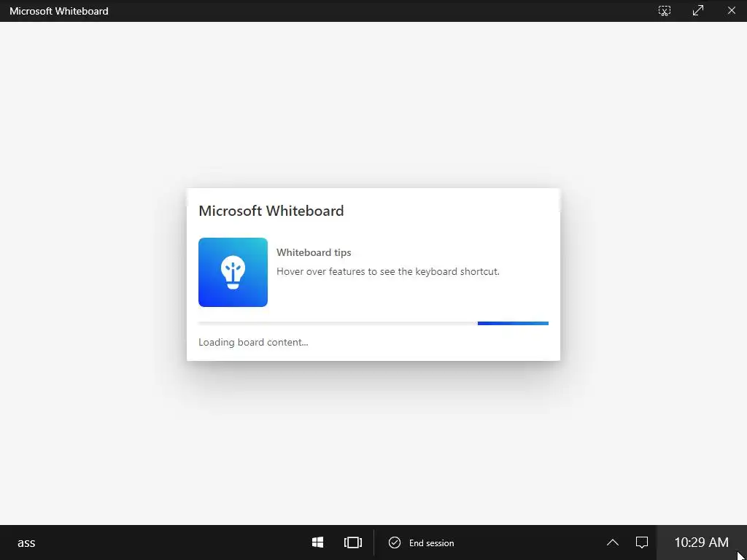
Task: Click the 'ass' label on the taskbar
Action: point(26,542)
